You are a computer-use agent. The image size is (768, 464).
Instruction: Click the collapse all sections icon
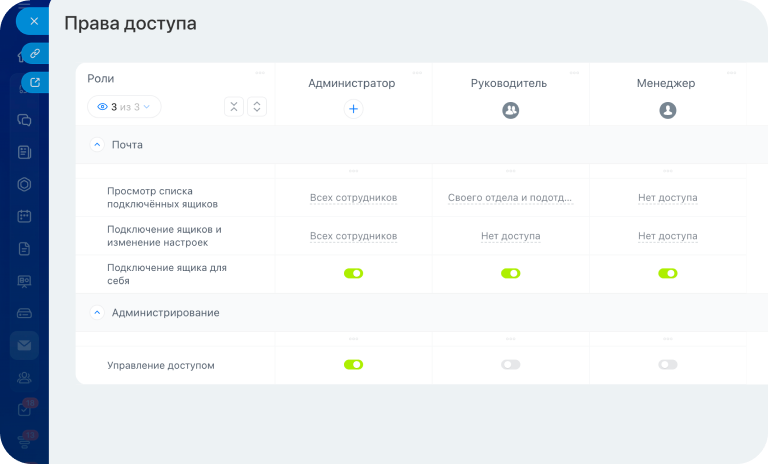[x=234, y=107]
